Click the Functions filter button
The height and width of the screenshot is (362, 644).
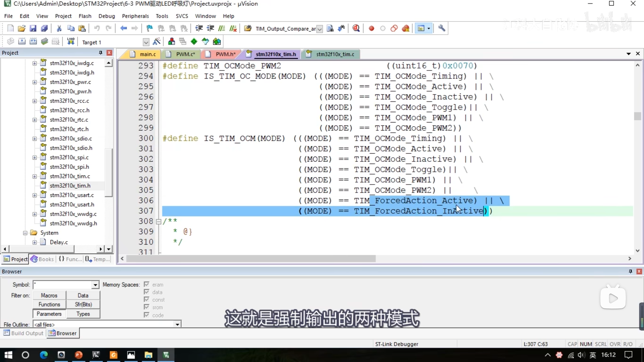tap(49, 304)
